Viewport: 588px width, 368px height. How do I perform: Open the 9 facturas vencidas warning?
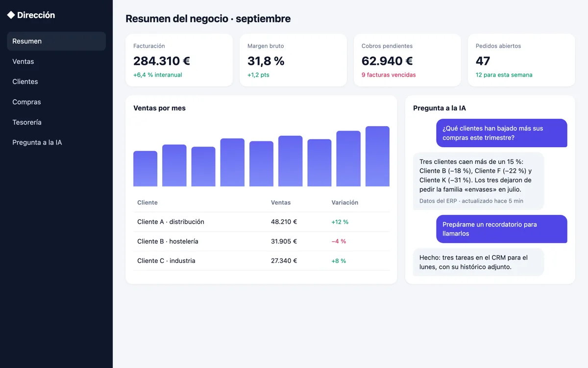389,75
